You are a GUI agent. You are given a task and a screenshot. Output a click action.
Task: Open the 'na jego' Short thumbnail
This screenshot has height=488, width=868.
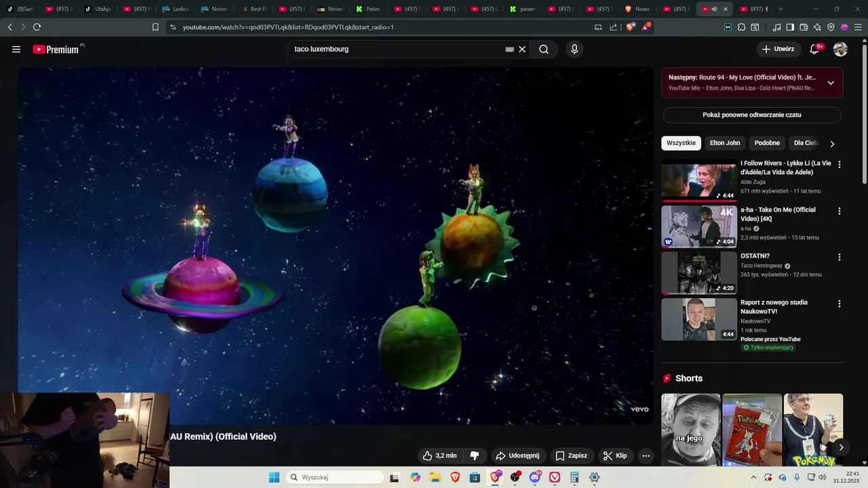click(690, 430)
